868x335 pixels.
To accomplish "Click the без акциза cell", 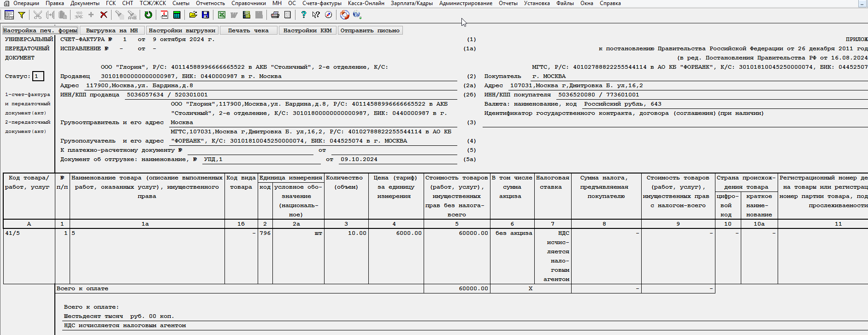I will (512, 256).
